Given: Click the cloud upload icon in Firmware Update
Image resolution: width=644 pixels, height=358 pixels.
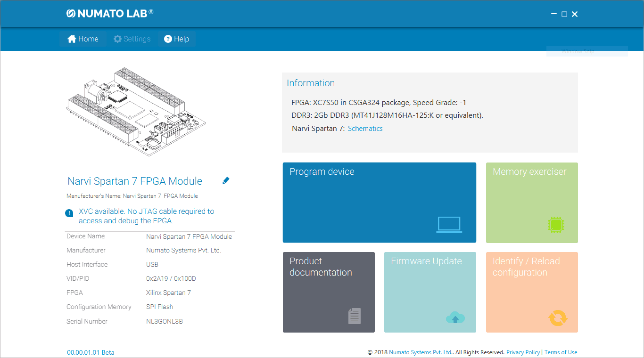Looking at the screenshot, I should tap(455, 318).
